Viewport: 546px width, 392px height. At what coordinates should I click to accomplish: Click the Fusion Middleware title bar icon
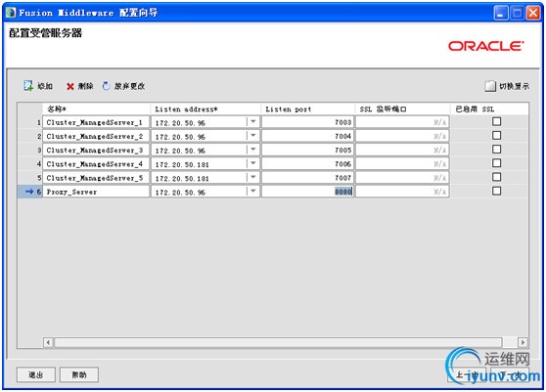coord(11,13)
